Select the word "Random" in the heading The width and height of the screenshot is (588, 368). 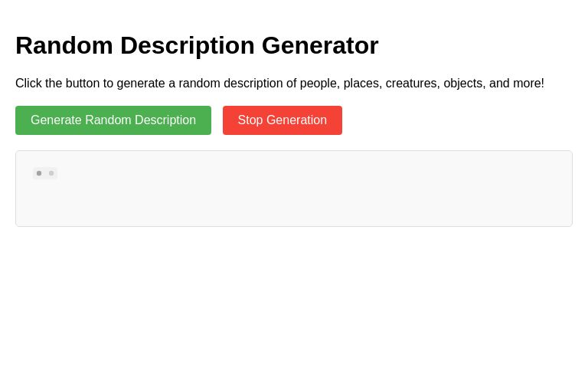coord(64,45)
